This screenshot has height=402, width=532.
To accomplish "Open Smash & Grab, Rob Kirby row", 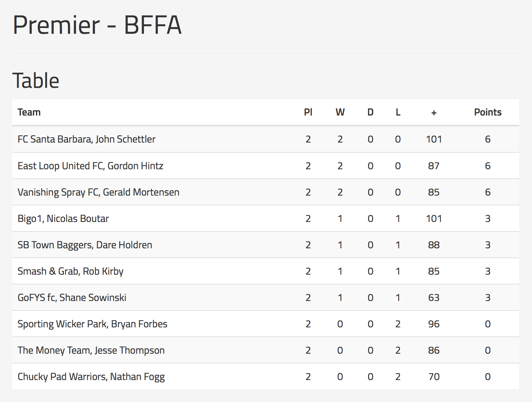I will tap(266, 271).
